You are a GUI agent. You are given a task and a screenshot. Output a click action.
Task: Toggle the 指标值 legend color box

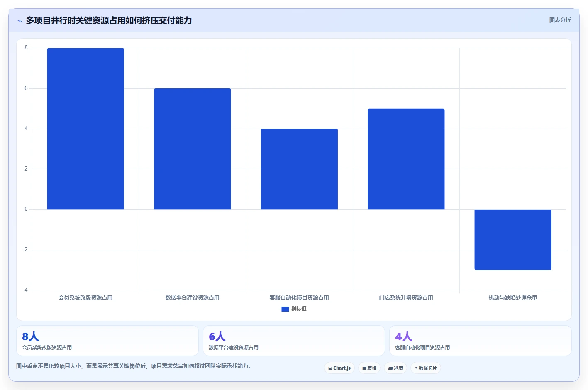(285, 309)
